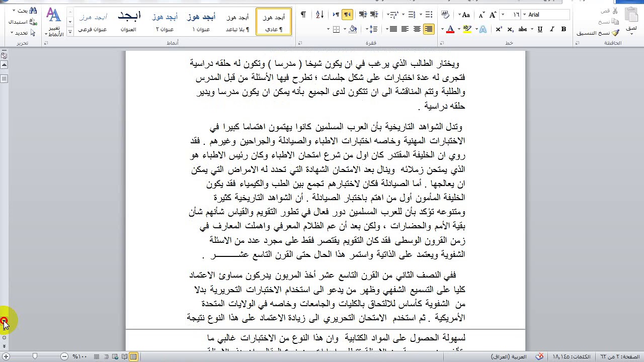Screen dimensions: 644x362
Task: Sort text A to Z
Action: 319,15
